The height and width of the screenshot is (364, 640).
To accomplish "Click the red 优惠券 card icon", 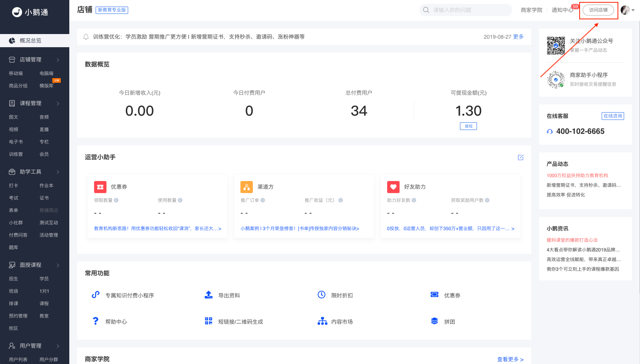I will pos(100,187).
